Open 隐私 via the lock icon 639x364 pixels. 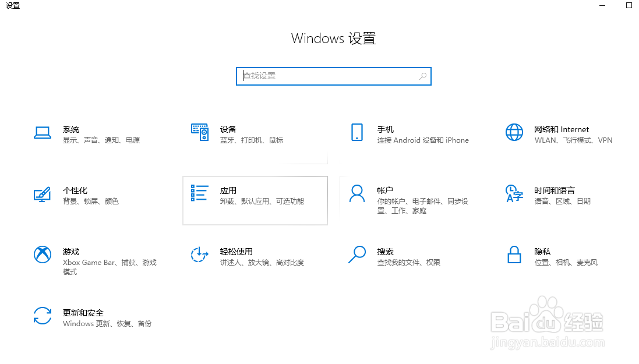click(514, 255)
